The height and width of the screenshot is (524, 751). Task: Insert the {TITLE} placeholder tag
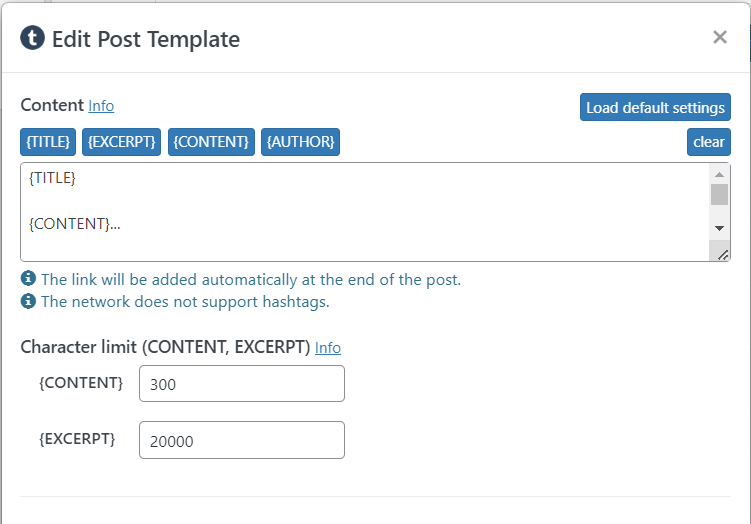48,142
